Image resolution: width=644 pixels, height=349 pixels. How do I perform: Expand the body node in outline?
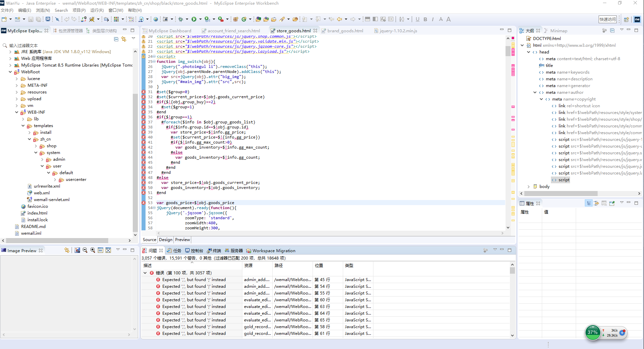coord(529,187)
